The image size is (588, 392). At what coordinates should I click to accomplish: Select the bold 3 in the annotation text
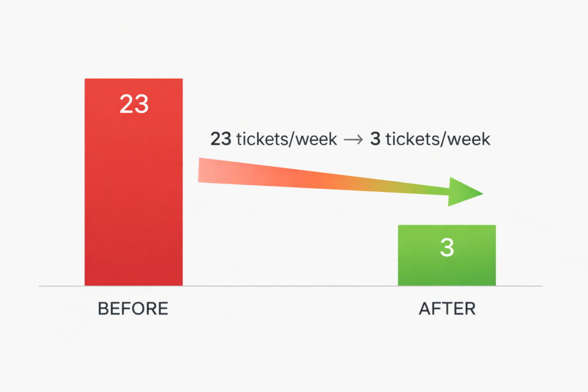(x=376, y=139)
